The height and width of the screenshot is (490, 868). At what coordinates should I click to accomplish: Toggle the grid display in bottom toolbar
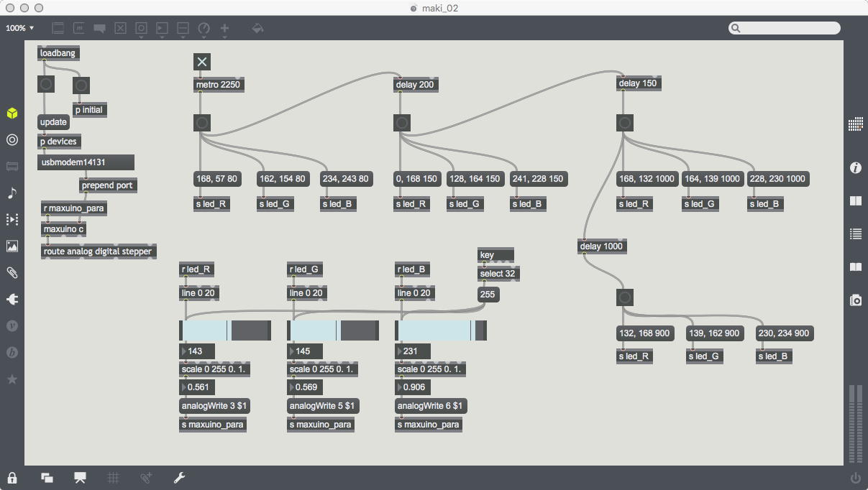[114, 478]
